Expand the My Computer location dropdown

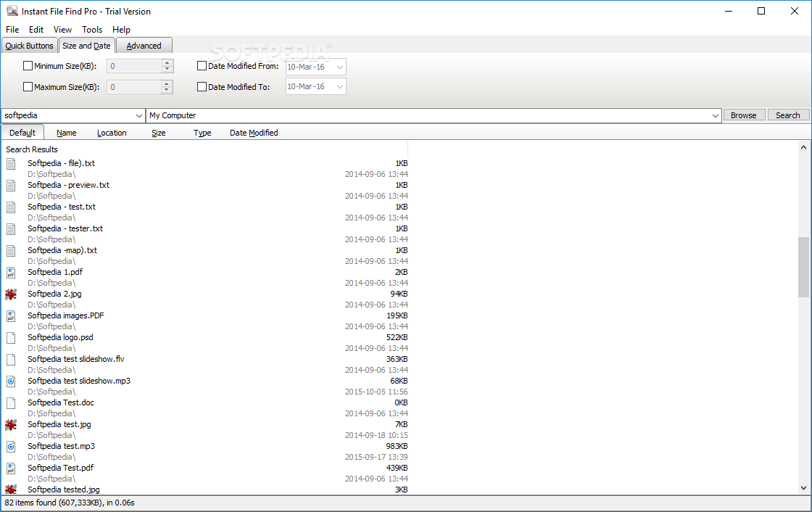coord(715,115)
